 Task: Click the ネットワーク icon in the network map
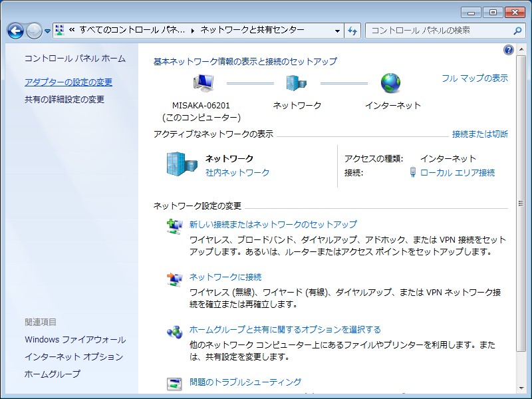tap(293, 82)
